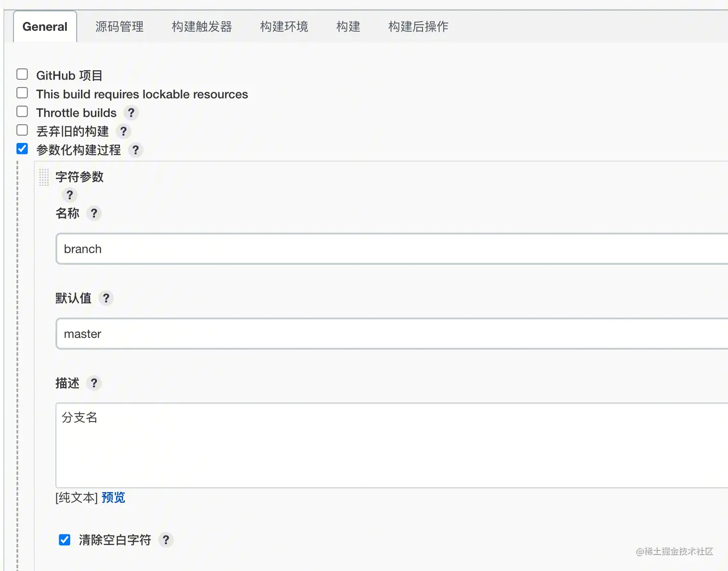Open the 构建后操作 tab

pos(418,26)
